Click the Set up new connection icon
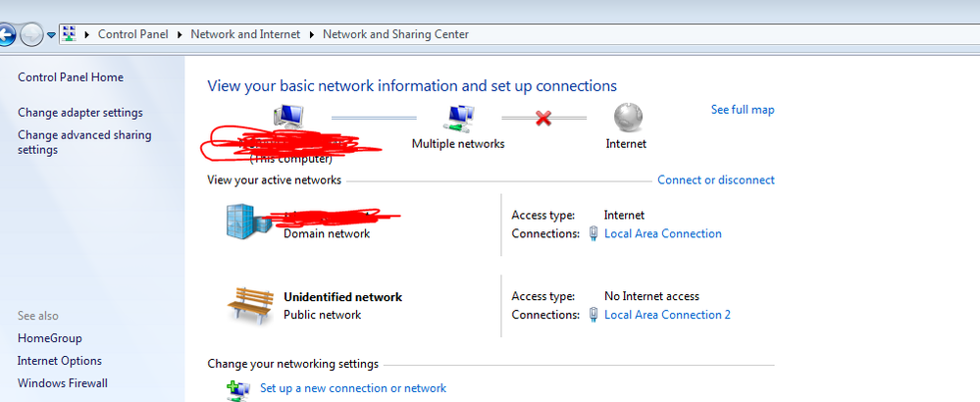The image size is (980, 402). [x=237, y=389]
